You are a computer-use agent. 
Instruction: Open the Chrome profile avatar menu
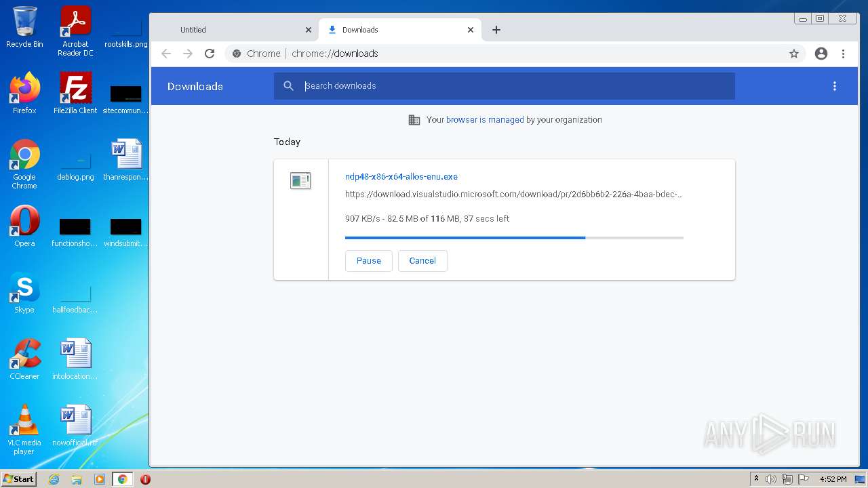(x=821, y=54)
